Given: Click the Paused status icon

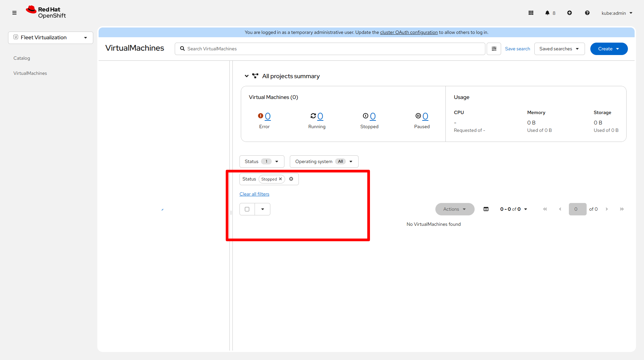Looking at the screenshot, I should pos(418,116).
